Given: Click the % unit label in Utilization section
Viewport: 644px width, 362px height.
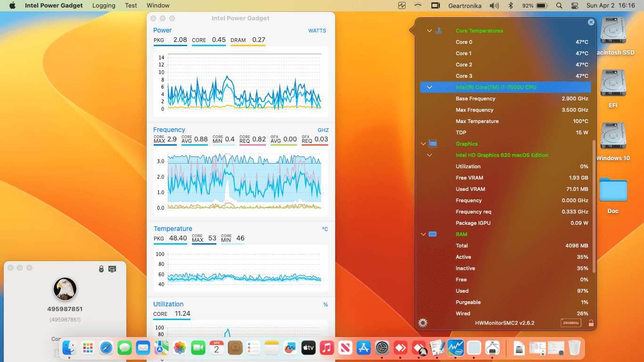Looking at the screenshot, I should 325,304.
